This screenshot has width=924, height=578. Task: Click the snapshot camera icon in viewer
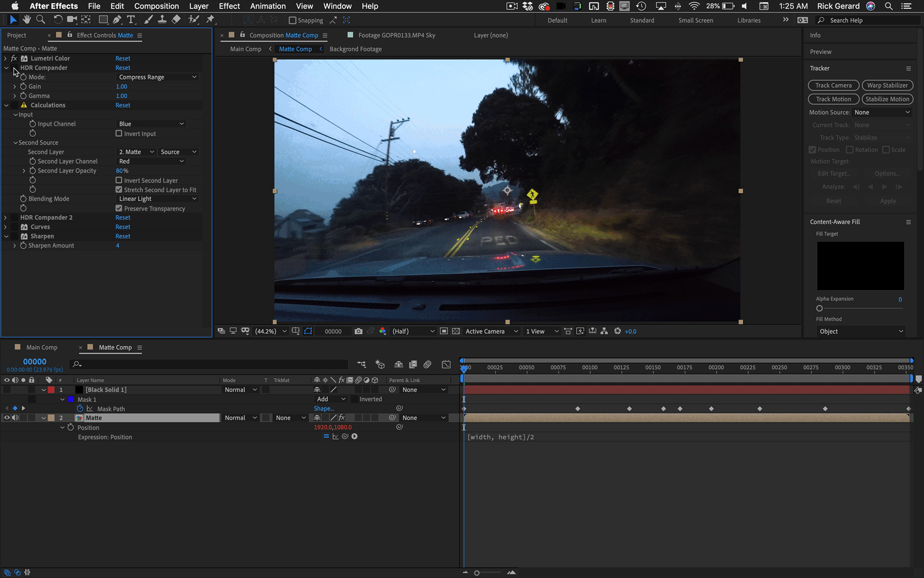[359, 331]
